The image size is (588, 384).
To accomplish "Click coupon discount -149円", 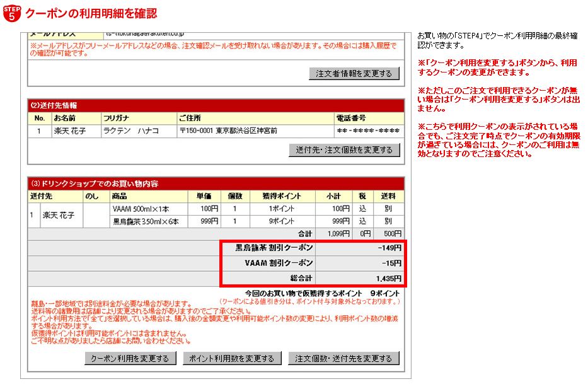I will [x=389, y=248].
